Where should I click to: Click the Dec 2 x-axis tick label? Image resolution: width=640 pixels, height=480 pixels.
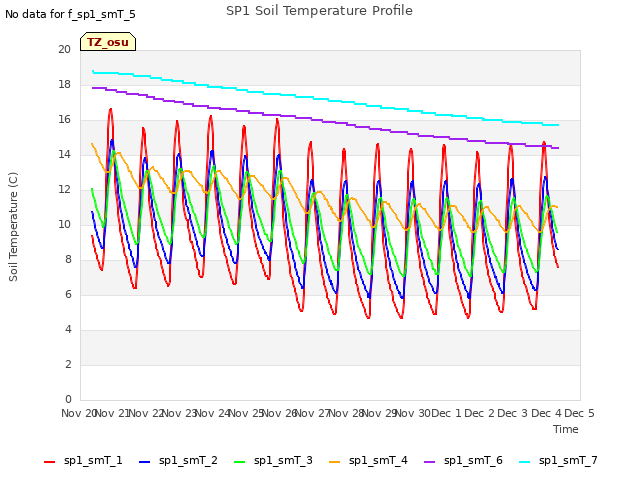click(x=480, y=413)
